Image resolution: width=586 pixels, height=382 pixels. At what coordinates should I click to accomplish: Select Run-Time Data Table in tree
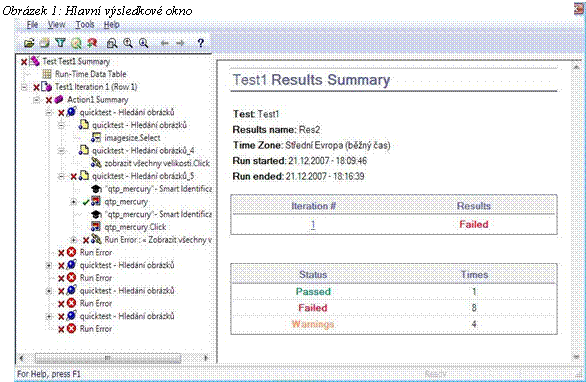[90, 74]
